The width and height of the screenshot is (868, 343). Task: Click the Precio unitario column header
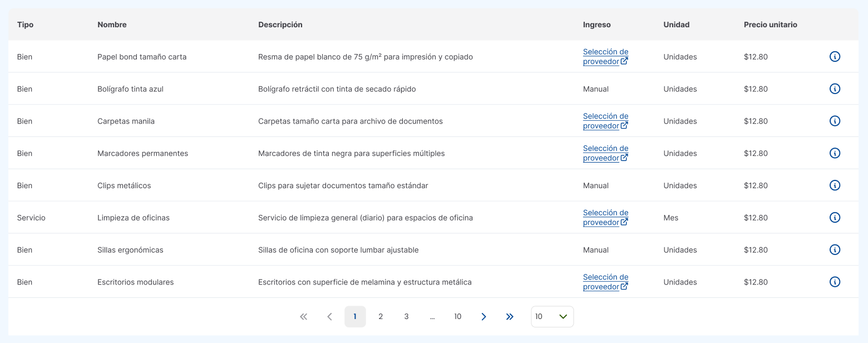(770, 25)
